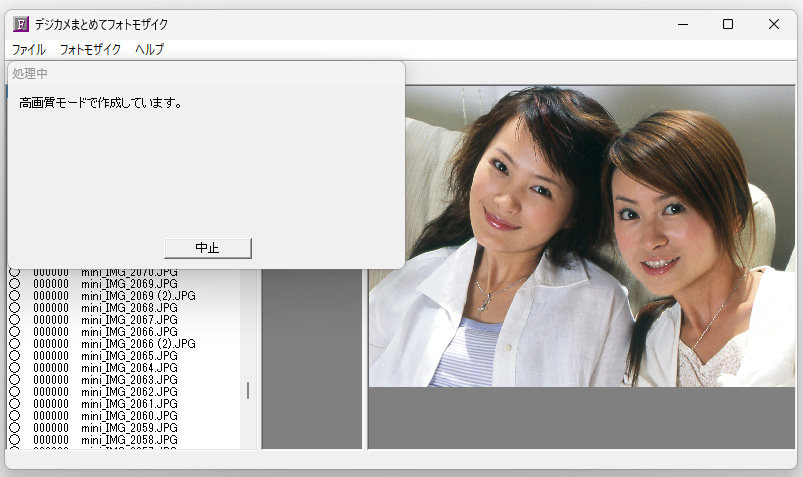Select file name mini_IMG_2058.JPG in the list
Screen dimensions: 803x477
129,440
